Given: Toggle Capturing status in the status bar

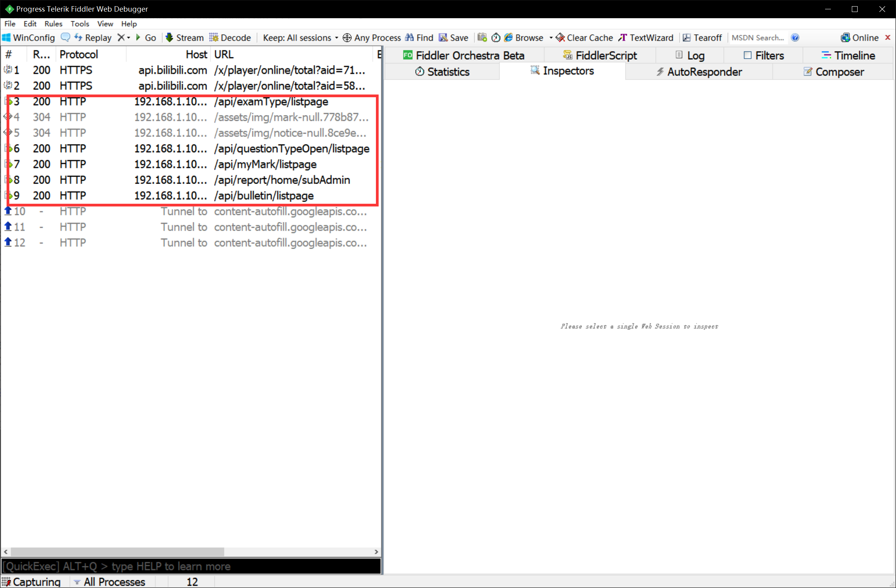Looking at the screenshot, I should click(x=32, y=581).
